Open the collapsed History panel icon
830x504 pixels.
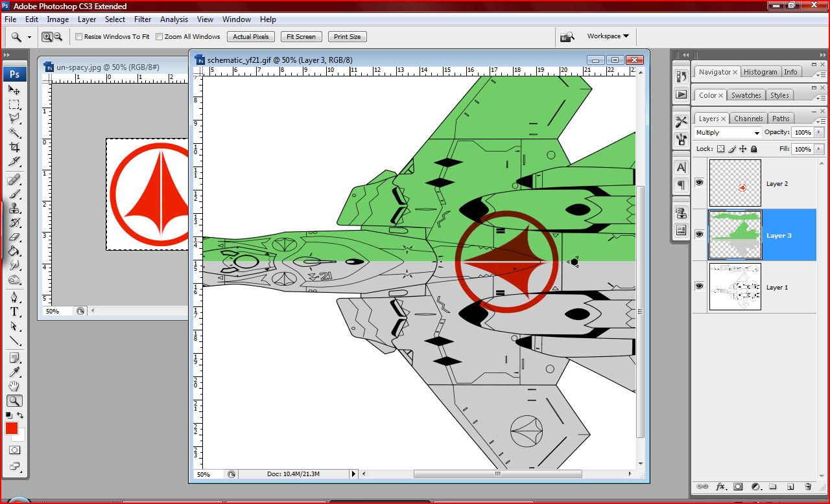[681, 76]
